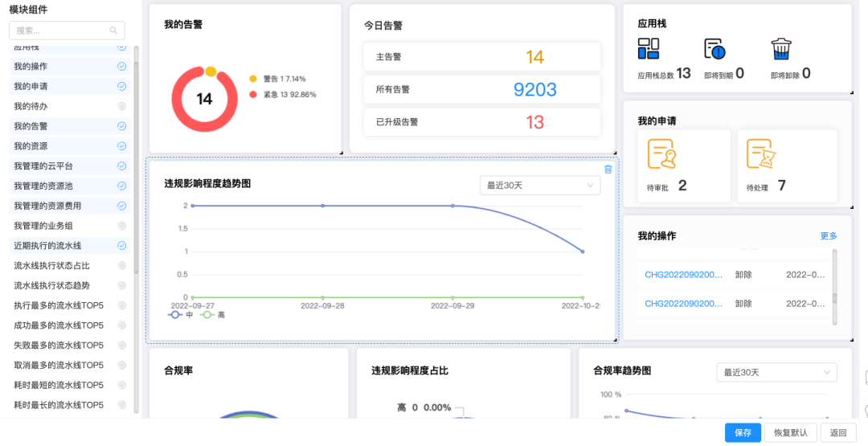Toggle the 我管理的资源池 module checkmark
Viewport: 868px width, 446px height.
(122, 186)
